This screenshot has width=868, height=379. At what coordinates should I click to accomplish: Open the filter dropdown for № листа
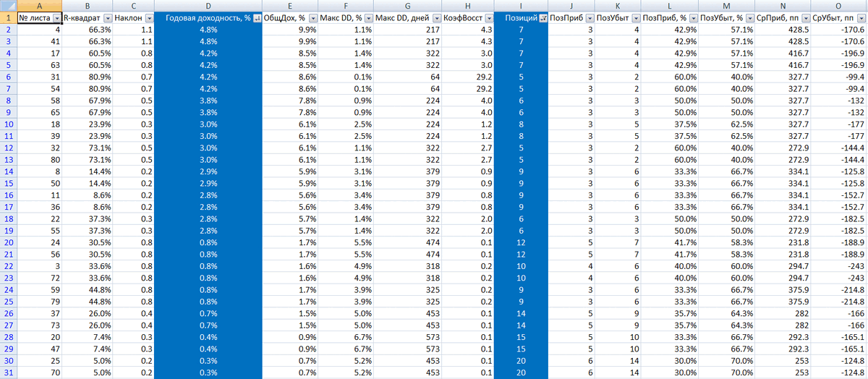tap(56, 17)
